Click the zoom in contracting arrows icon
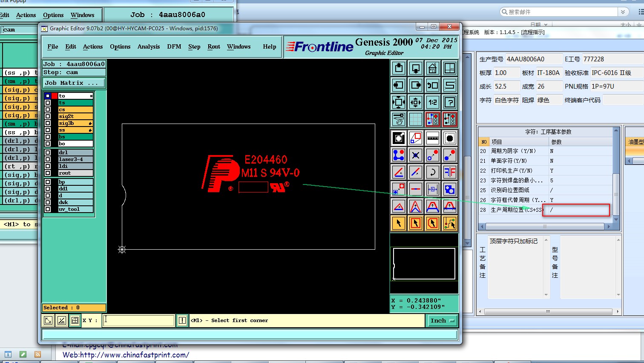The width and height of the screenshot is (644, 363). coord(416,102)
